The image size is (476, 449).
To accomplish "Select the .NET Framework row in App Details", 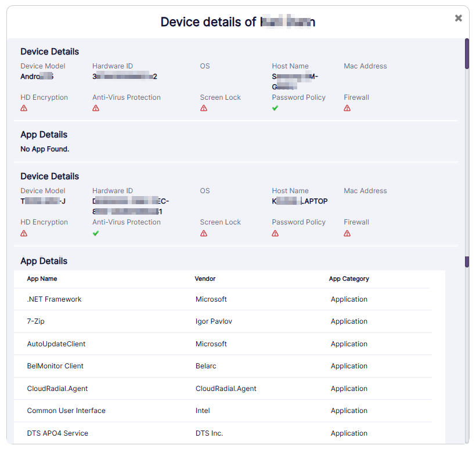I will point(54,299).
